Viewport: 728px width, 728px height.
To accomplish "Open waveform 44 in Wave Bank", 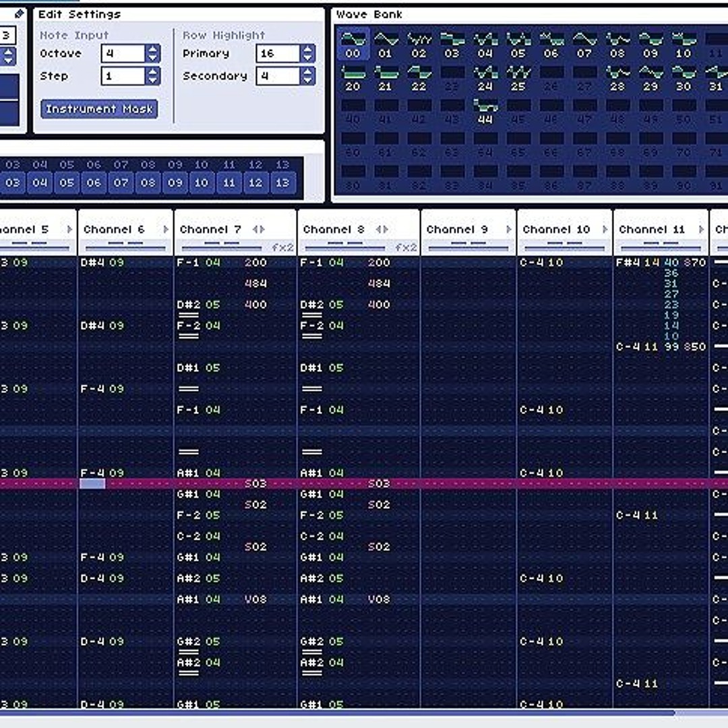I will tap(485, 111).
